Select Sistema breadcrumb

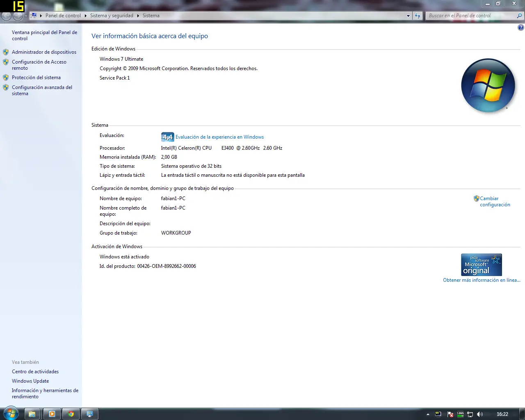tap(151, 16)
